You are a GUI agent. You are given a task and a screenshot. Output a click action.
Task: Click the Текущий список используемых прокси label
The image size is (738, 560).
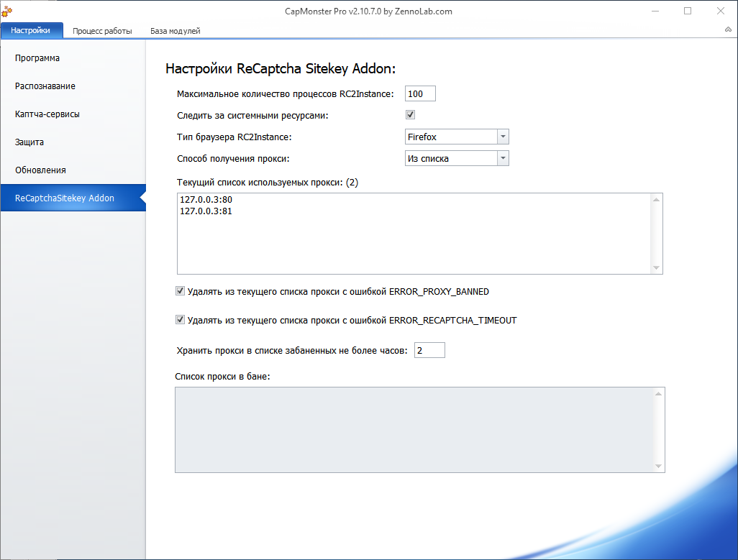pyautogui.click(x=268, y=183)
